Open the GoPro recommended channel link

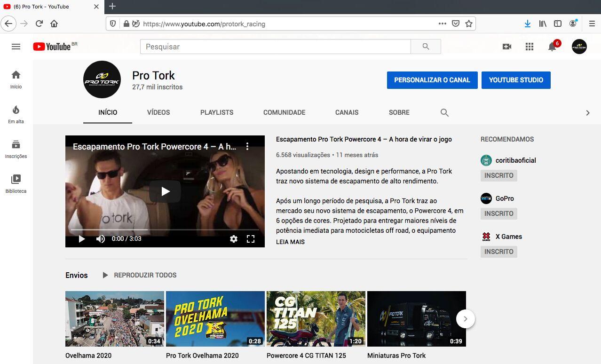[x=505, y=198]
